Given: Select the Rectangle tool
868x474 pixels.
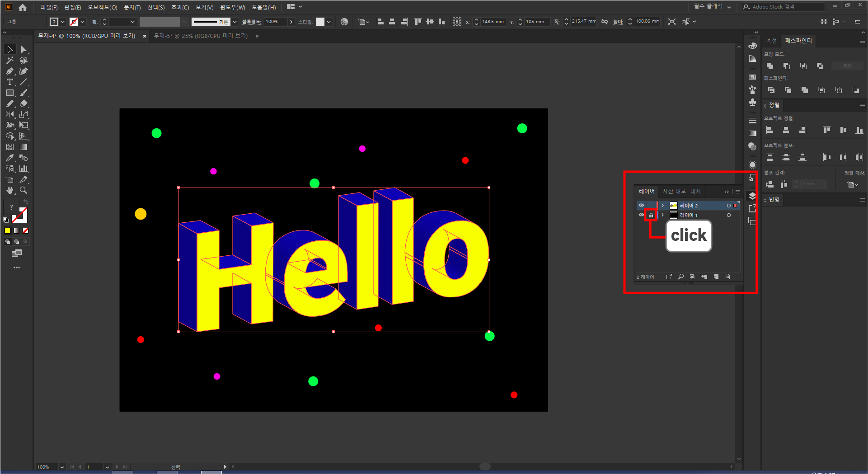Looking at the screenshot, I should 10,93.
